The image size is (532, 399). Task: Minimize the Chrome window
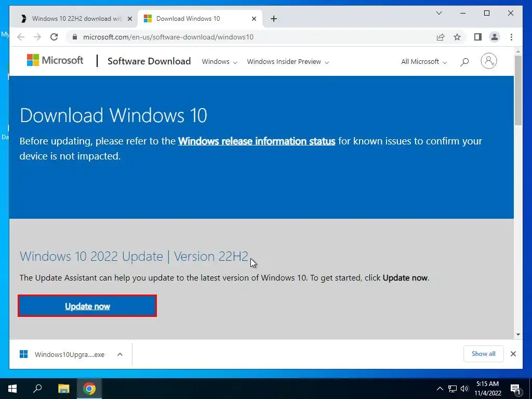tap(463, 13)
